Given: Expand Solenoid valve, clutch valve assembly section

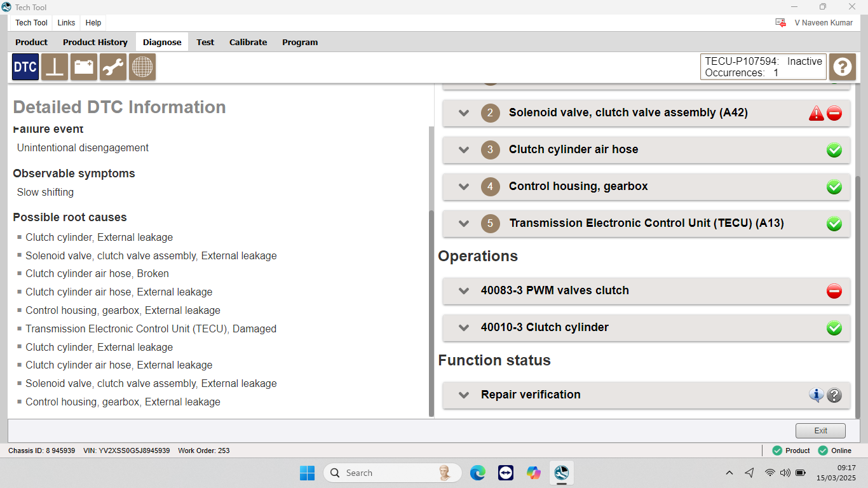Looking at the screenshot, I should (464, 113).
